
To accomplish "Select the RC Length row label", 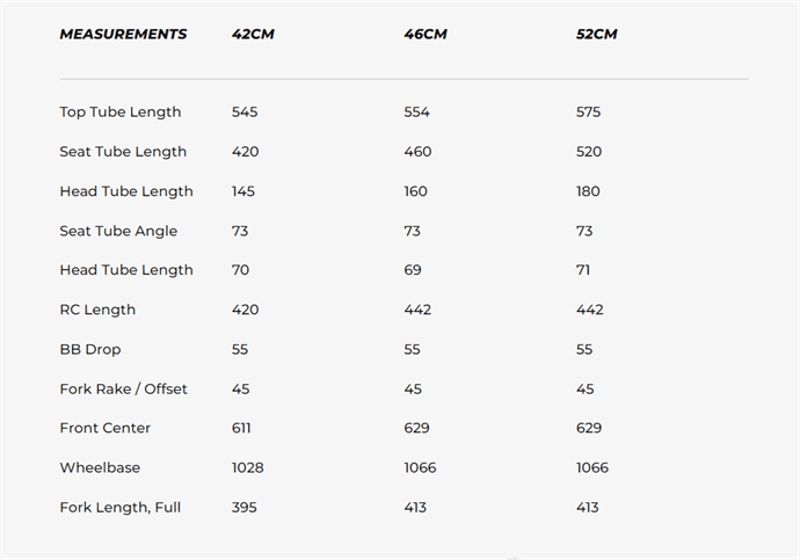I will tap(97, 310).
